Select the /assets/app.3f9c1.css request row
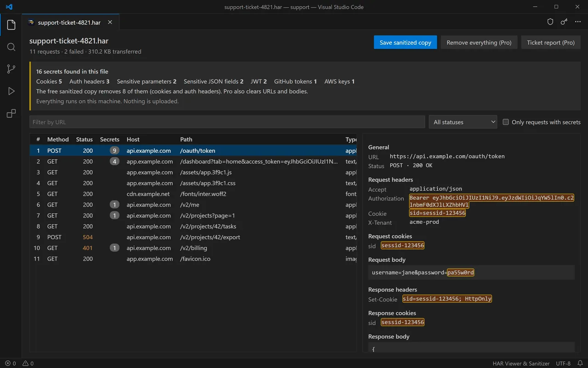The width and height of the screenshot is (588, 368). [193, 183]
